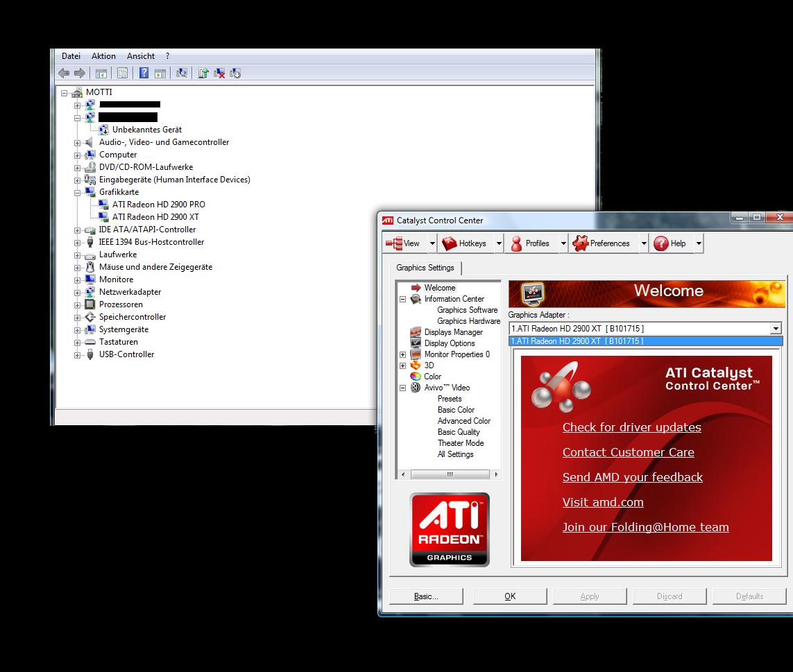The width and height of the screenshot is (793, 672).
Task: Click the USB-Controller icon
Action: coord(90,354)
